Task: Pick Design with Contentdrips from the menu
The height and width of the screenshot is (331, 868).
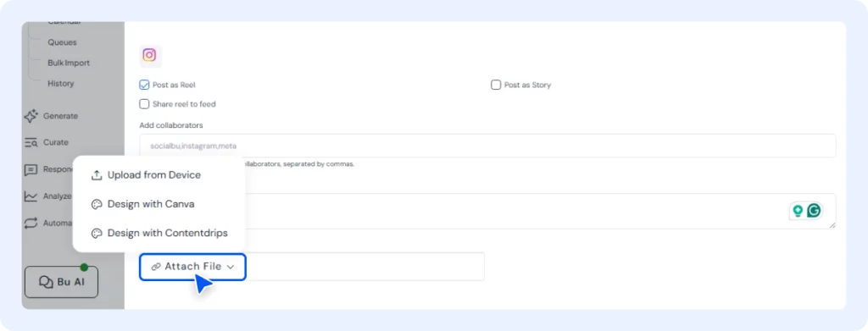Action: tap(159, 233)
